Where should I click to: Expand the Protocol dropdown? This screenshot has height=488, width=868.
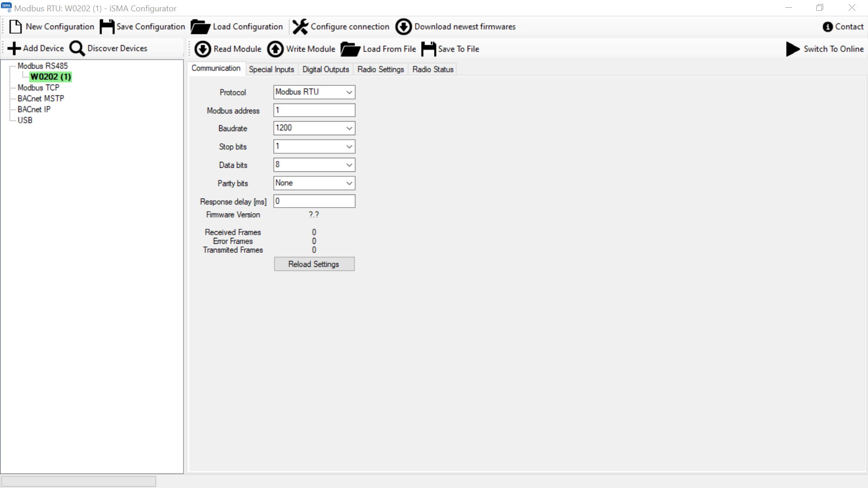coord(349,92)
